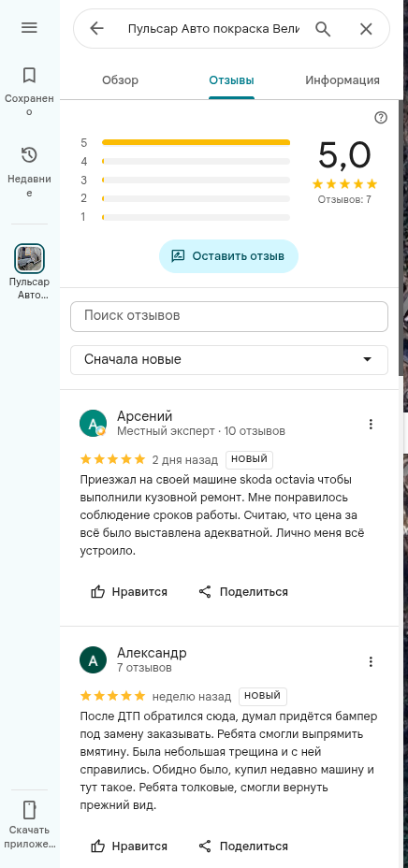This screenshot has width=408, height=868.
Task: Open the hamburger main menu
Action: tap(29, 28)
